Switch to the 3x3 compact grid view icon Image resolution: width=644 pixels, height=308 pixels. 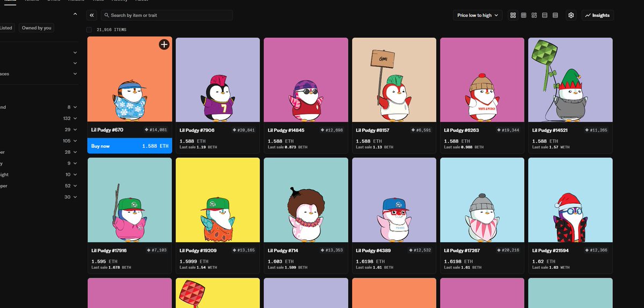524,16
